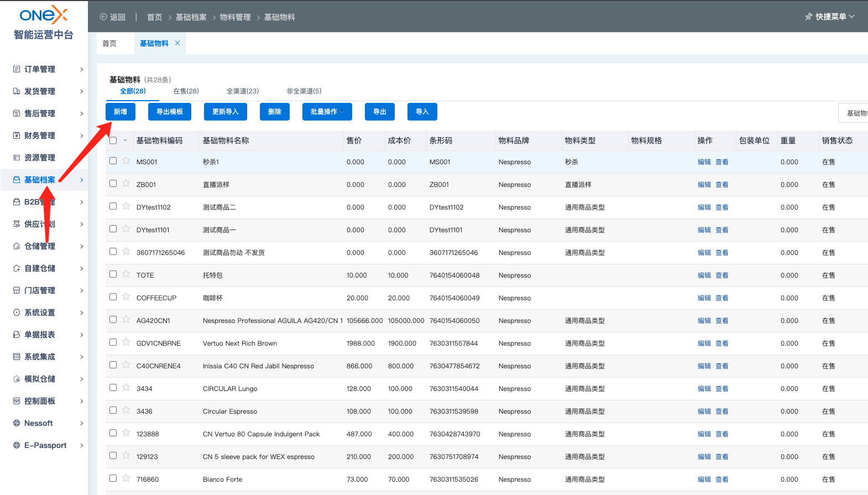The height and width of the screenshot is (495, 868).
Task: Click the 系统设置 sidebar icon
Action: pos(17,312)
